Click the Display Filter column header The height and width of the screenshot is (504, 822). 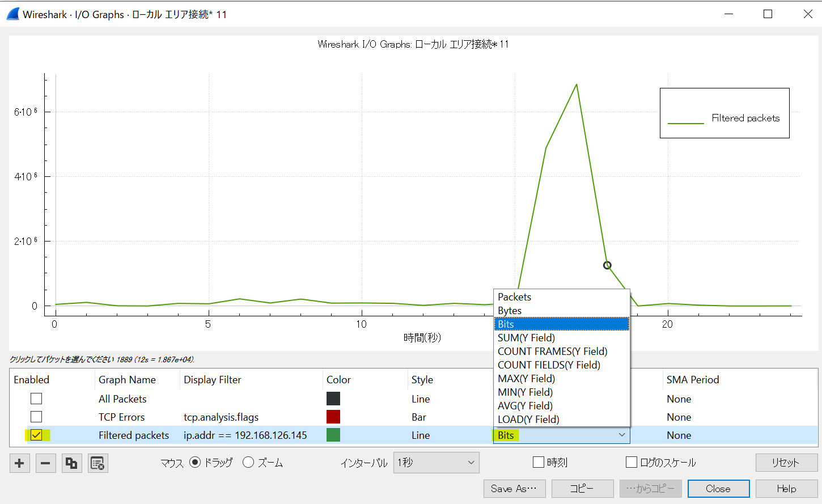point(213,380)
